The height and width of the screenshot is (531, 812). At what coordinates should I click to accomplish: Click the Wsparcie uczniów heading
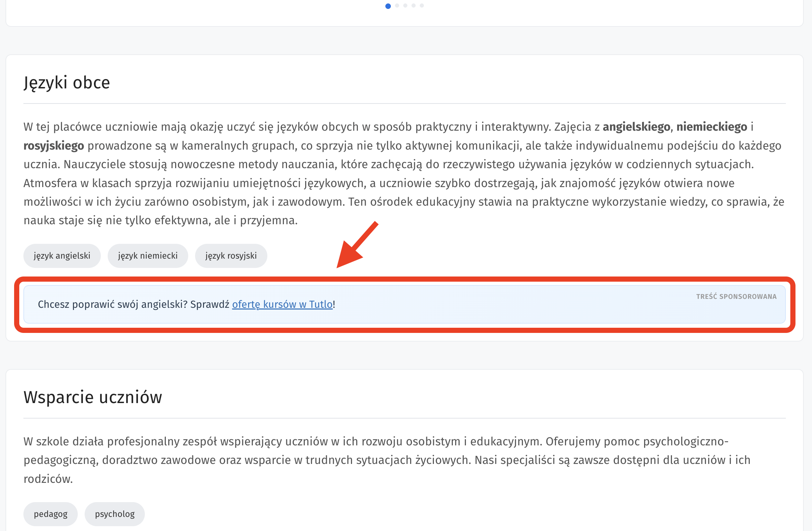pyautogui.click(x=93, y=397)
